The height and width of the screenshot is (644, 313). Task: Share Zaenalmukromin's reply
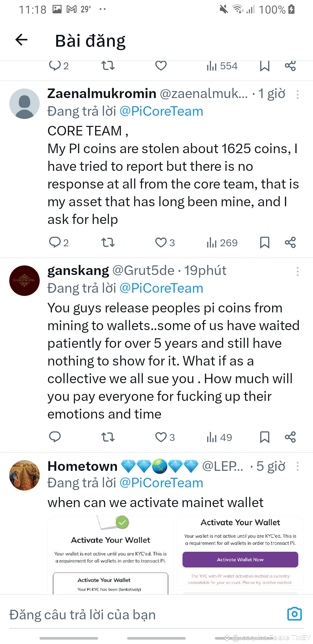[290, 243]
